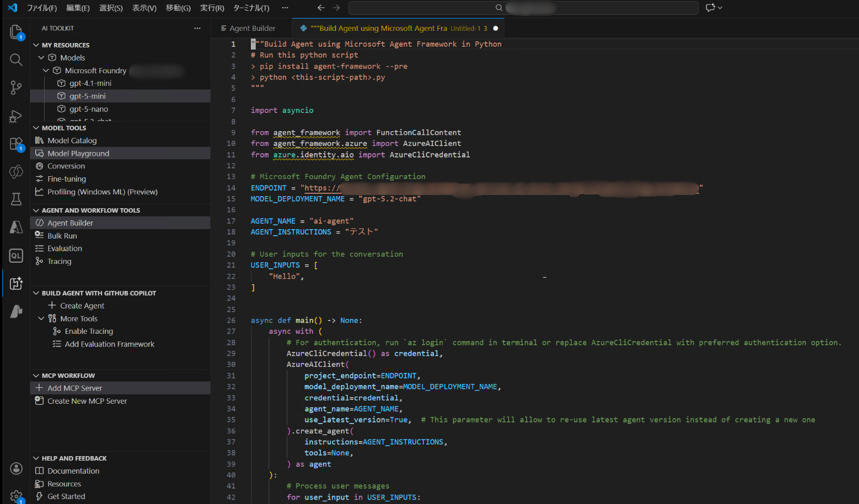Open the Run and Debug view
Screen dimensions: 859x504
coord(15,116)
